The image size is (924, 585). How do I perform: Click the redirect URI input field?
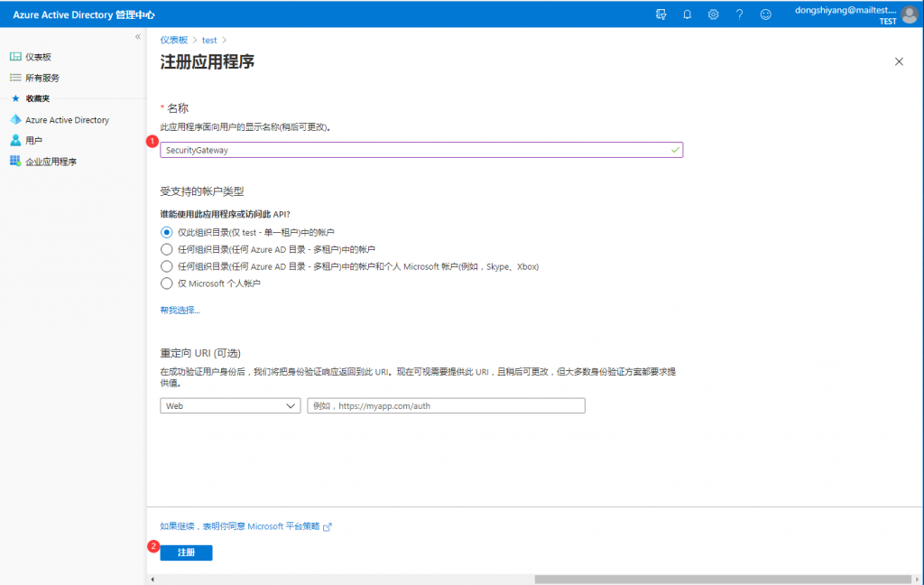446,405
